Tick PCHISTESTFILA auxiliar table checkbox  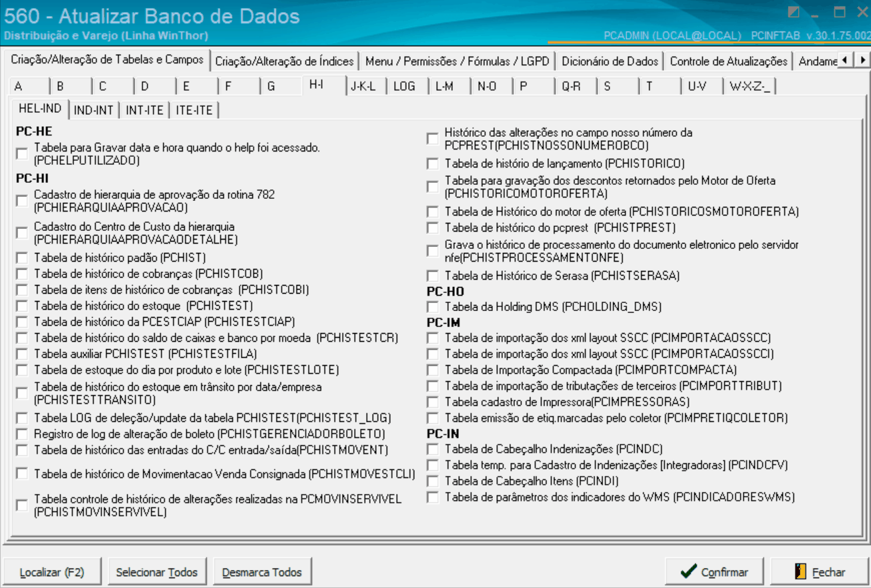pyautogui.click(x=22, y=354)
